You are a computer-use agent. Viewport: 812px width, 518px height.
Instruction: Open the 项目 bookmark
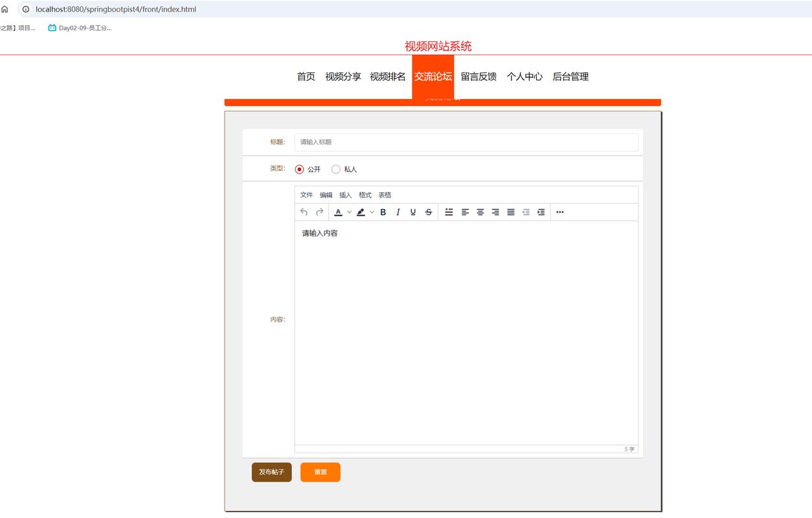[x=17, y=28]
